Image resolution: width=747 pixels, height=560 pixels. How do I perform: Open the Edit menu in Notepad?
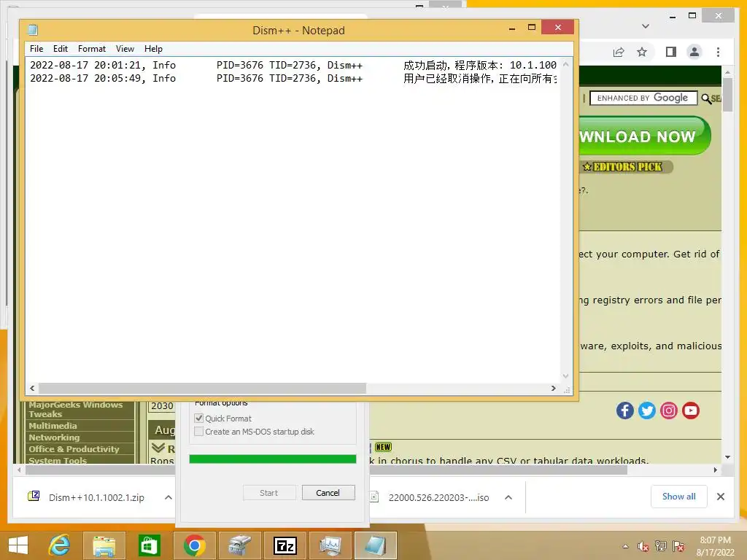pos(60,49)
